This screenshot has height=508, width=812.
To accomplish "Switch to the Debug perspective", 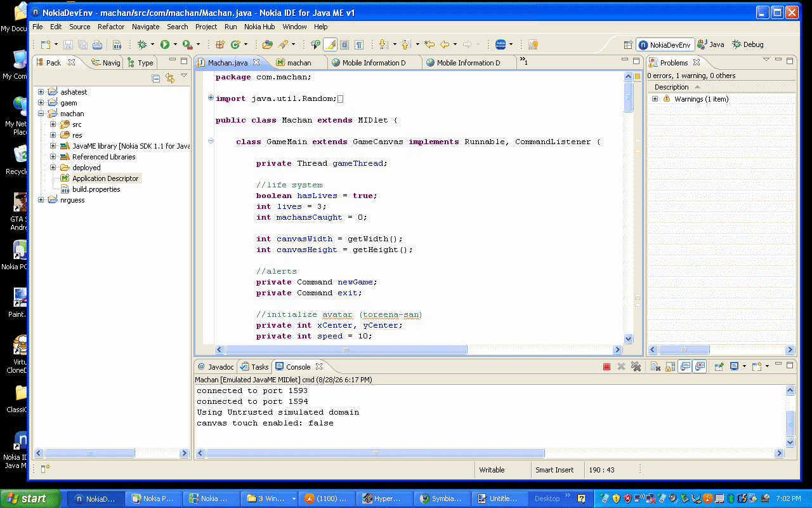I will [x=748, y=44].
